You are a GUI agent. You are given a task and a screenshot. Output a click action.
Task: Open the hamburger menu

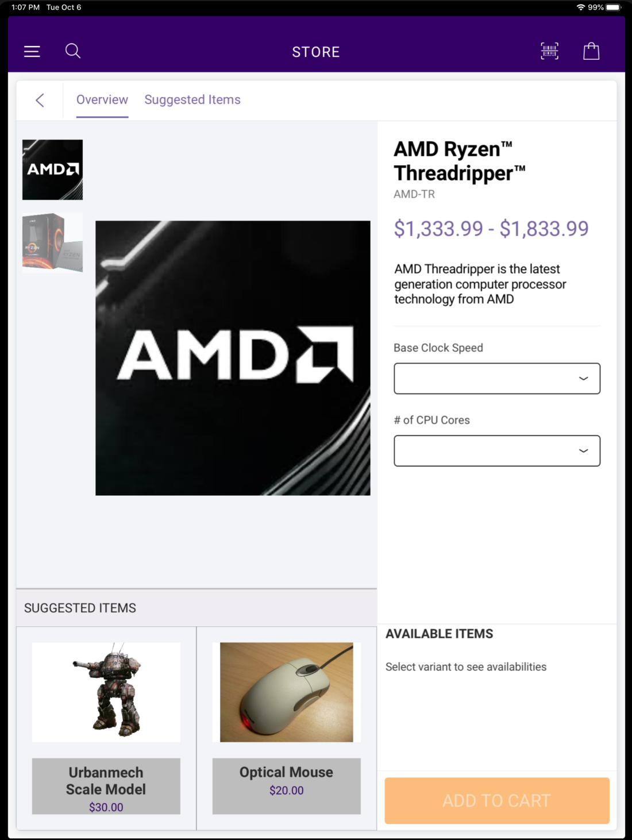[x=32, y=52]
